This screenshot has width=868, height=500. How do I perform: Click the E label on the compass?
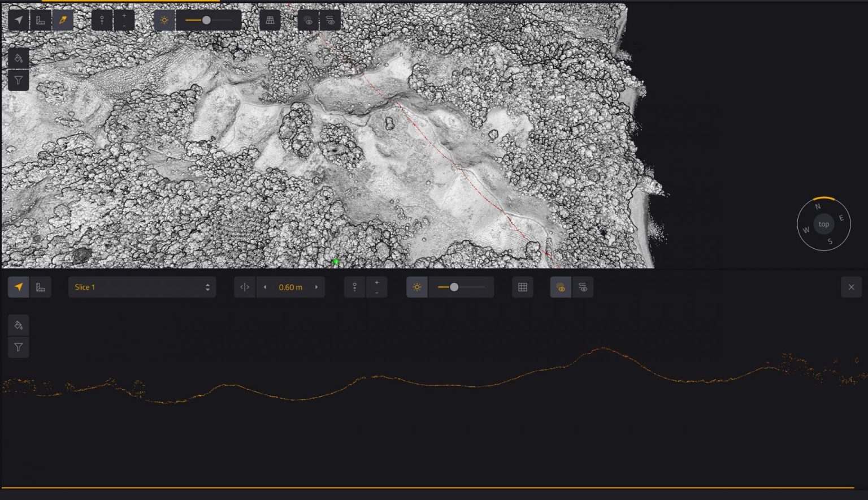(841, 218)
